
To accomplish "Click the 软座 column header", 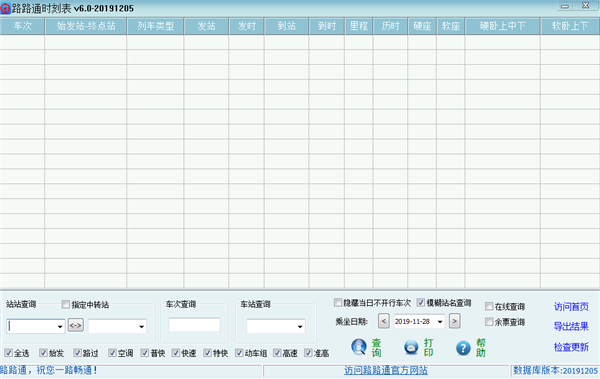I will pos(451,26).
